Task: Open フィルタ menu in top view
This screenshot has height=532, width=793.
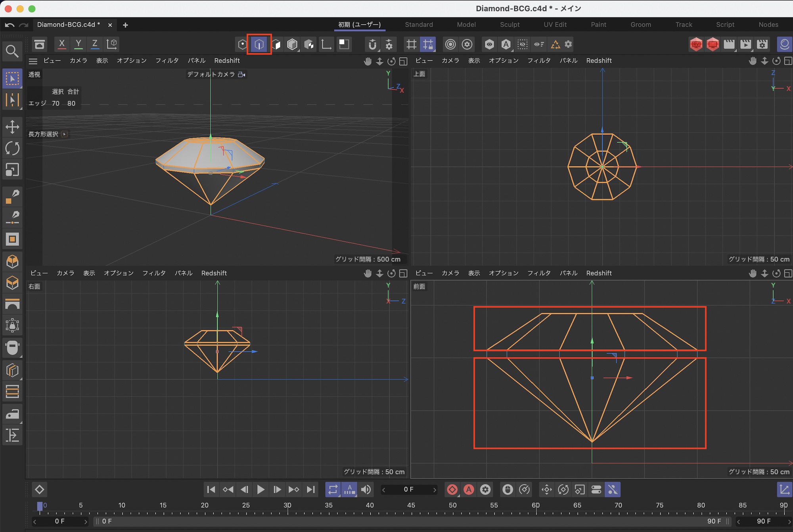Action: point(539,61)
